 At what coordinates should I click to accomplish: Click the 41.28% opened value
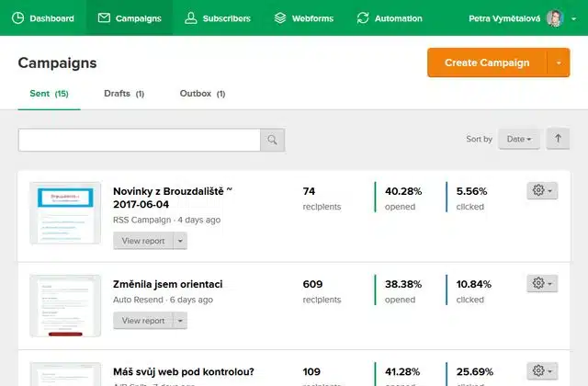tap(402, 371)
